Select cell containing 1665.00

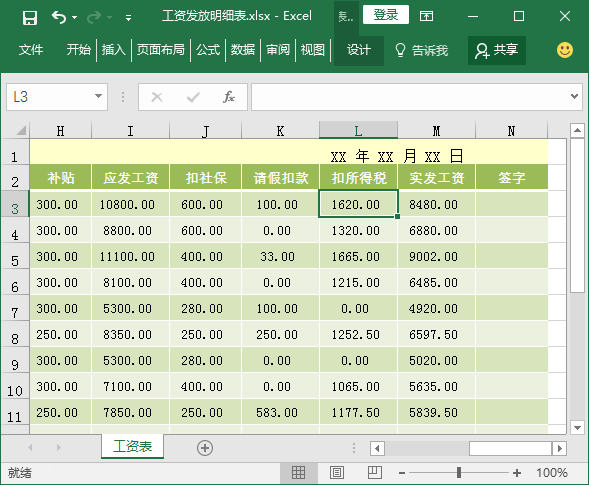(x=358, y=256)
